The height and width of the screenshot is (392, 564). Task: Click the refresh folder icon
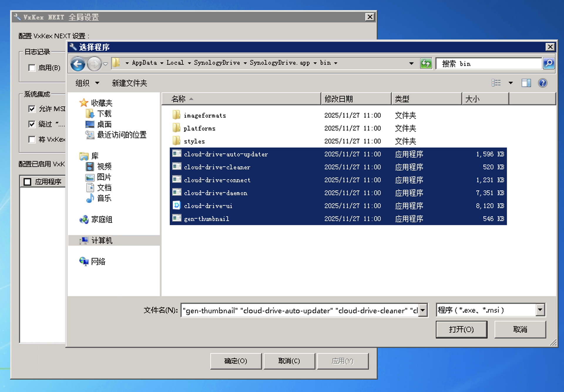426,63
